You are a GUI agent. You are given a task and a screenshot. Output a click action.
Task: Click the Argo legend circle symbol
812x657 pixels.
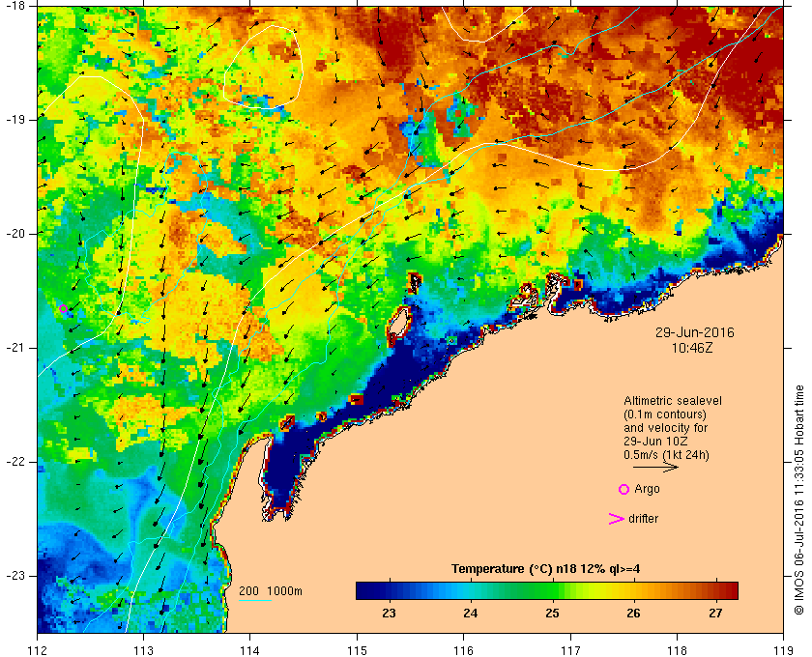[624, 489]
